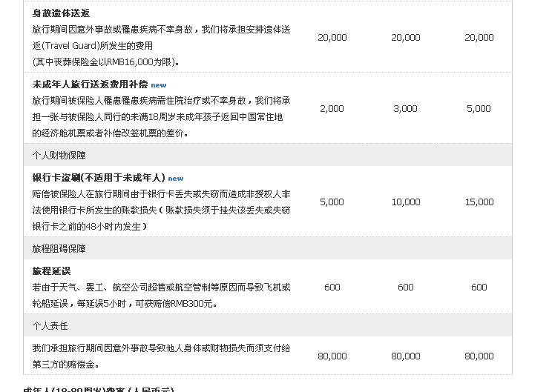This screenshot has height=392, width=552.
Task: Click the 未成年人旅行送返费用补偿 heading
Action: [x=90, y=84]
